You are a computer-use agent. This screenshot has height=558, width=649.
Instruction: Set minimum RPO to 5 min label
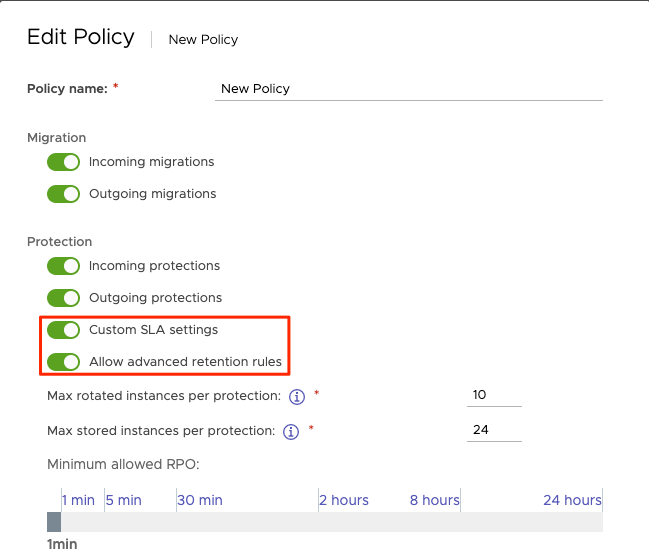point(124,500)
